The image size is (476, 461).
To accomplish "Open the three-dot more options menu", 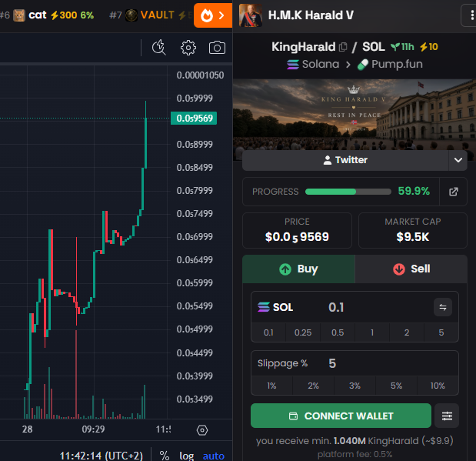I will click(471, 15).
